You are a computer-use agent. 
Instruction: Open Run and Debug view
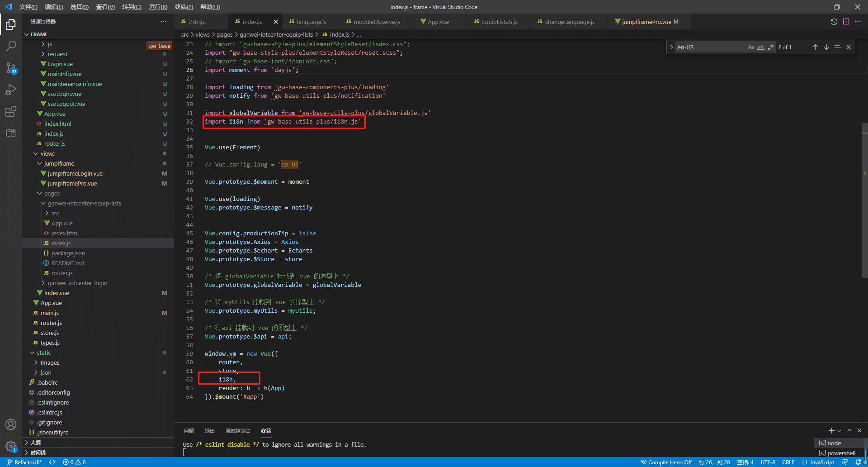[11, 90]
